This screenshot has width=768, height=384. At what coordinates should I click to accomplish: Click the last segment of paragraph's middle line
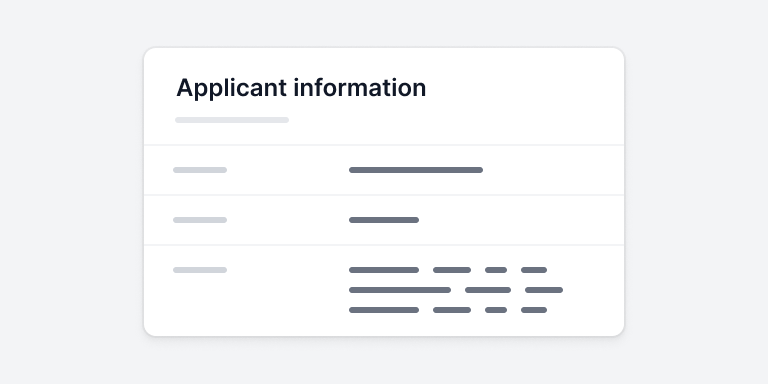[x=544, y=290]
